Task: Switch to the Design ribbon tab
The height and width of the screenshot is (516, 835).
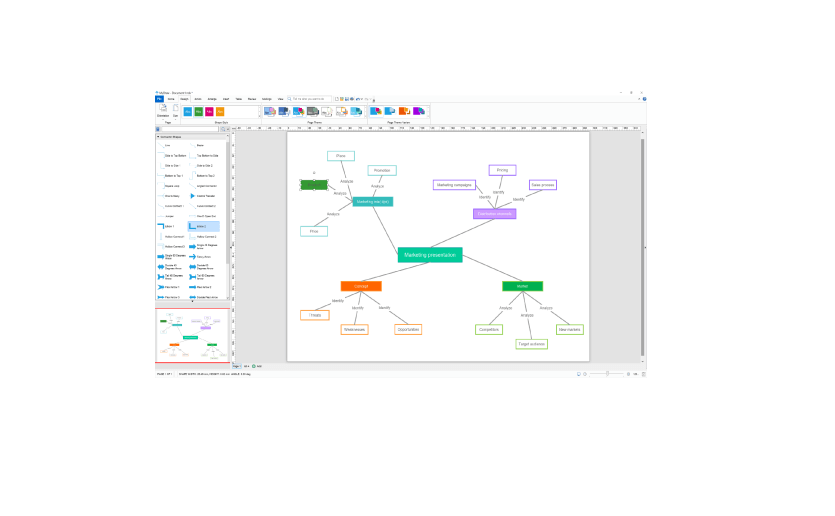Action: pos(184,99)
